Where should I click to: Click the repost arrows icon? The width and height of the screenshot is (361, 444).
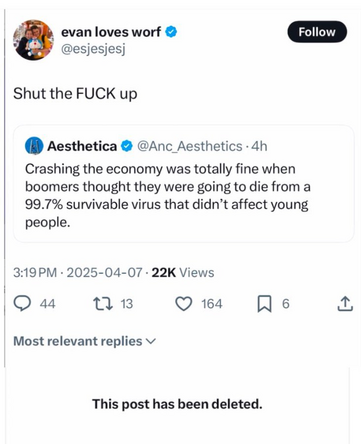[103, 304]
